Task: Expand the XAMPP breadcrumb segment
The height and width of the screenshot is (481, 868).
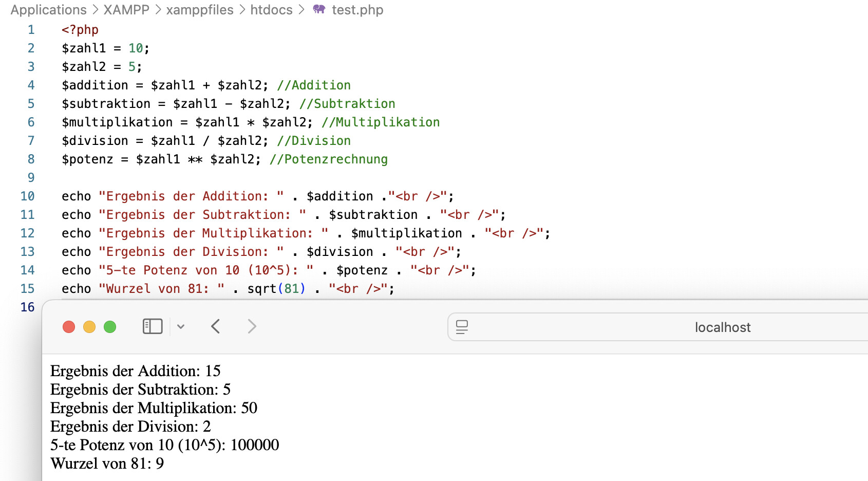Action: pyautogui.click(x=126, y=10)
